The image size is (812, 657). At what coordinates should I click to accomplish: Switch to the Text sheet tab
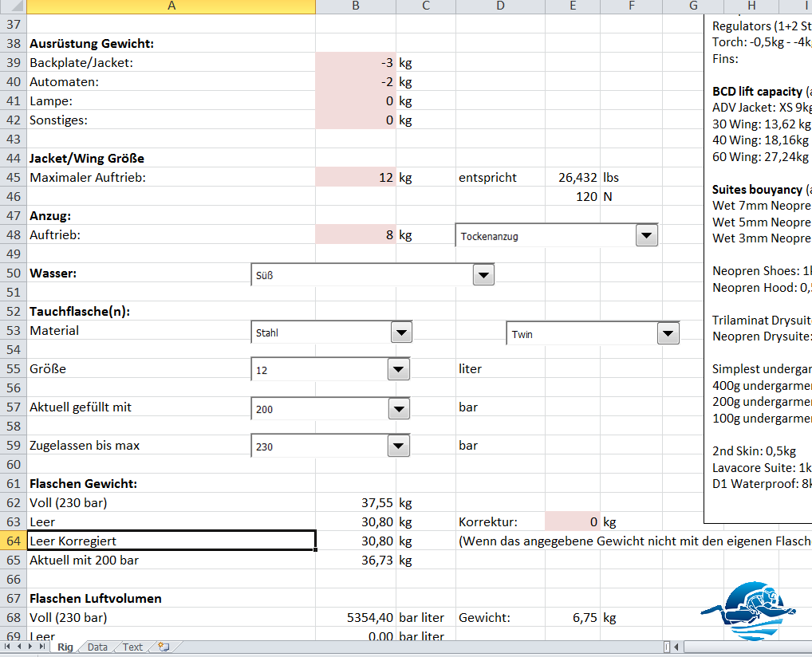132,647
